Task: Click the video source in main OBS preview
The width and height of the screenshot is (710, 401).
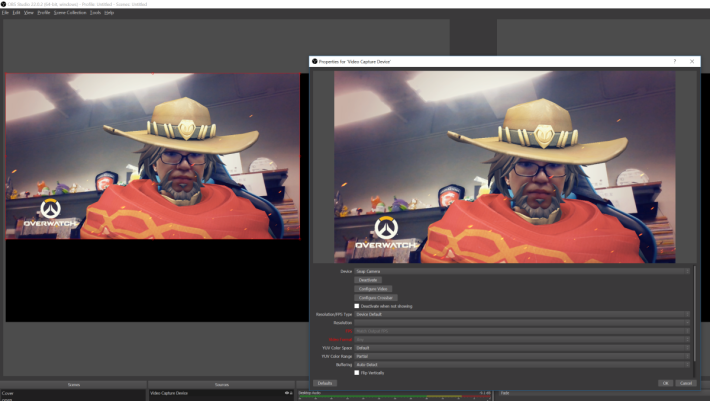Action: (x=153, y=156)
